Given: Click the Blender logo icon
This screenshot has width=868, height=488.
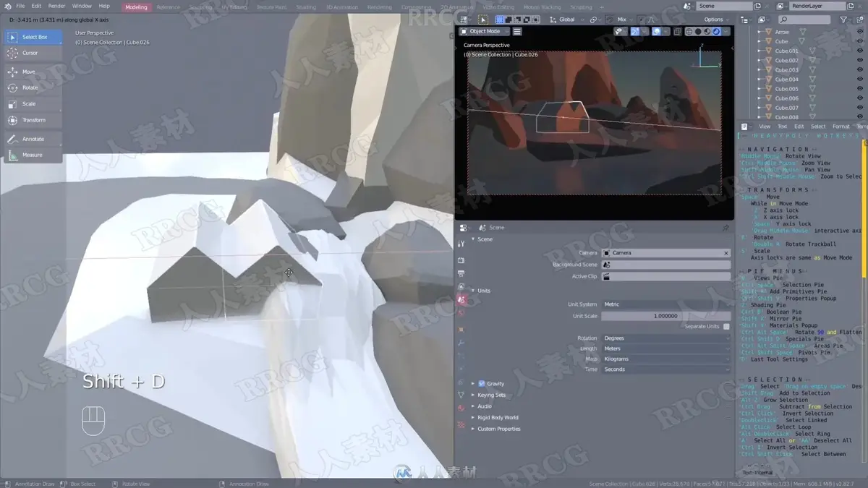Looking at the screenshot, I should click(7, 6).
